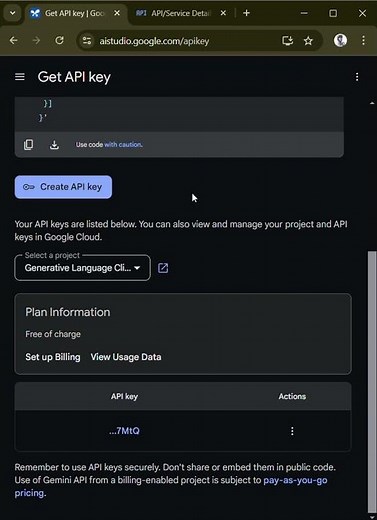Image resolution: width=377 pixels, height=520 pixels.
Task: Click the 'API key' column header
Action: tap(124, 396)
